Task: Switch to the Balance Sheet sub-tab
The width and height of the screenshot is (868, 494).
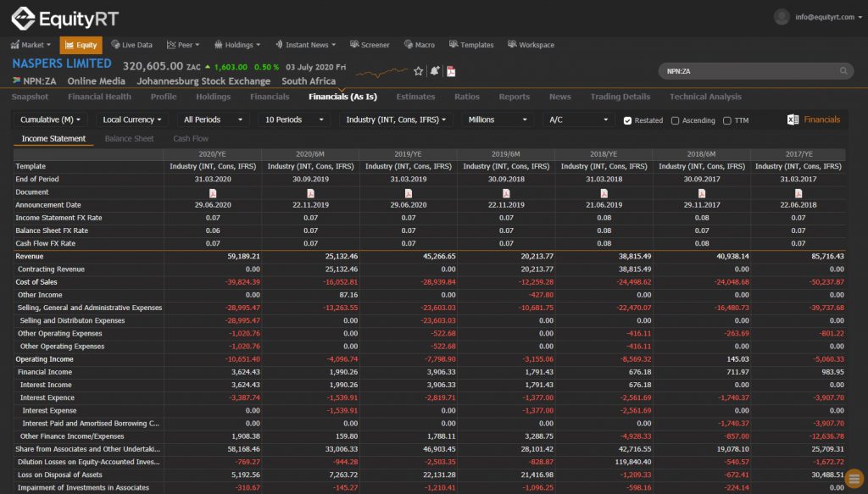Action: click(130, 139)
